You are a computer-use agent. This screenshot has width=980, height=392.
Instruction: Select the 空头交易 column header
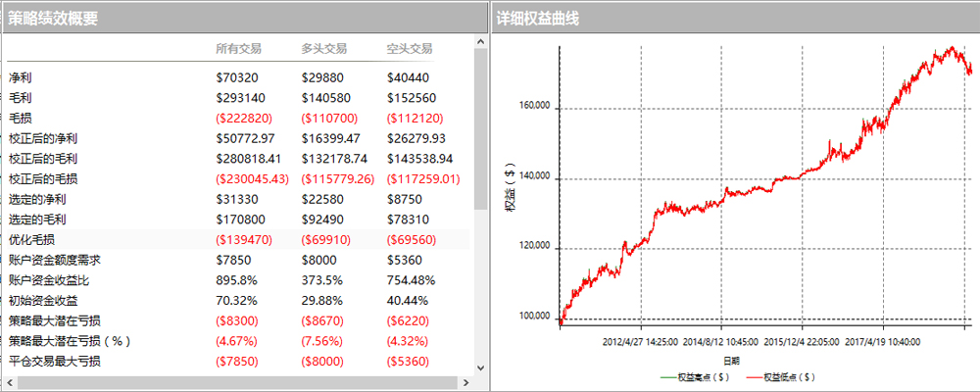coord(410,49)
